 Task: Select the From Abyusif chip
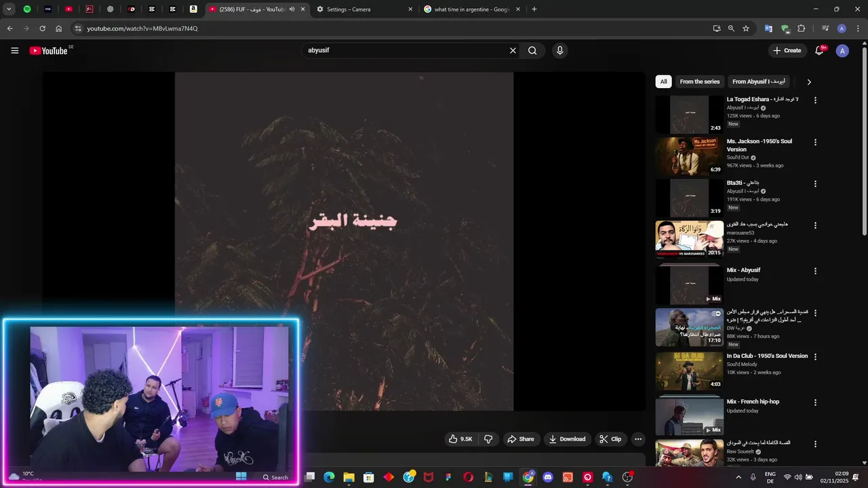tap(759, 81)
